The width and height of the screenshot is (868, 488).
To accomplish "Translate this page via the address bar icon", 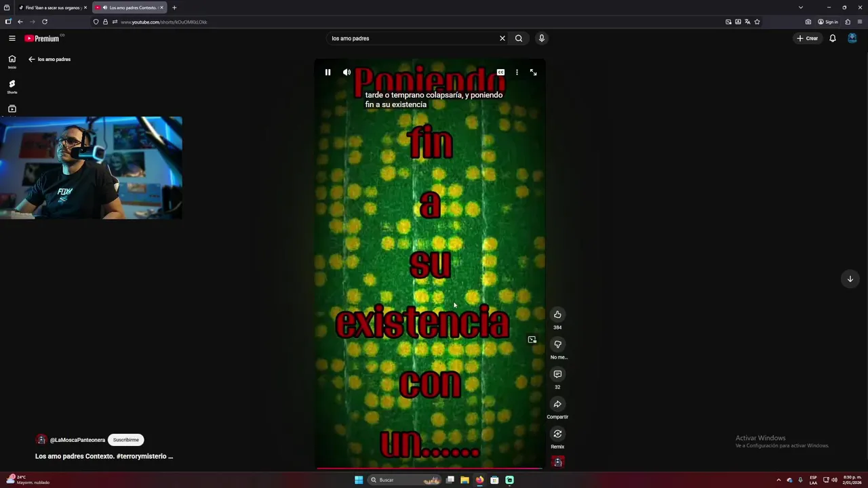I will (x=747, y=22).
